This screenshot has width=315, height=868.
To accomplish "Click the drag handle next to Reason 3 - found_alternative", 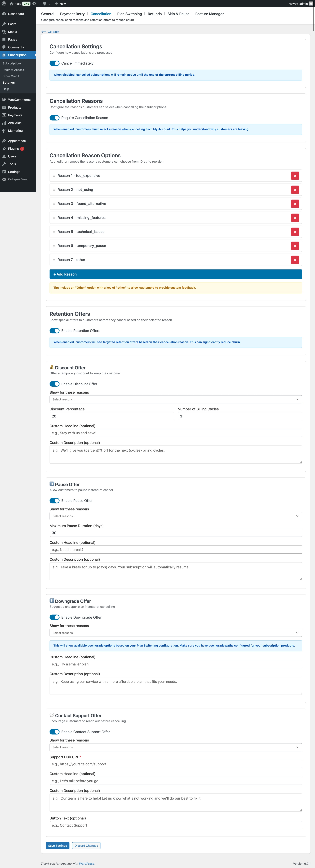I will (x=54, y=203).
